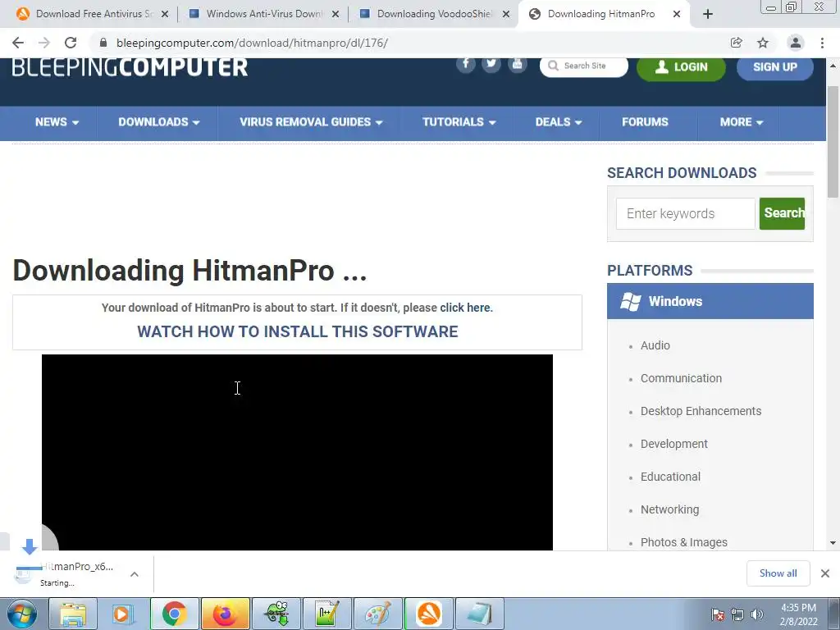Click the volume speaker tray icon
This screenshot has height=630, width=840.
pos(757,614)
